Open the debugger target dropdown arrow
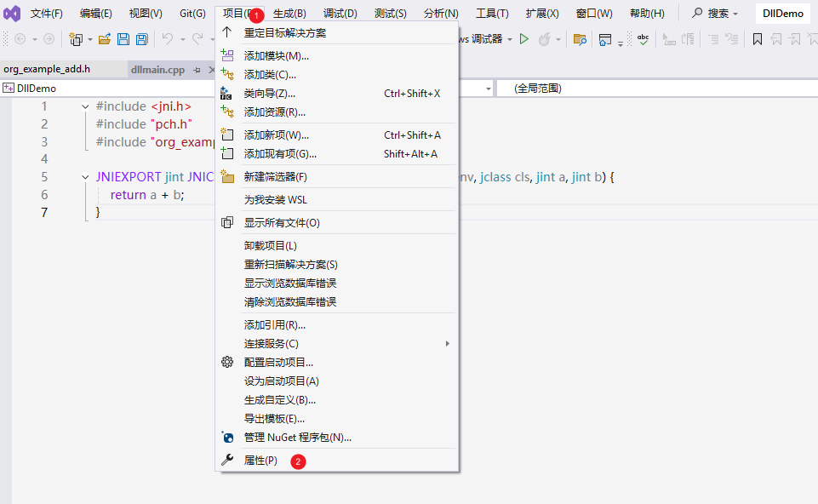 [x=510, y=40]
